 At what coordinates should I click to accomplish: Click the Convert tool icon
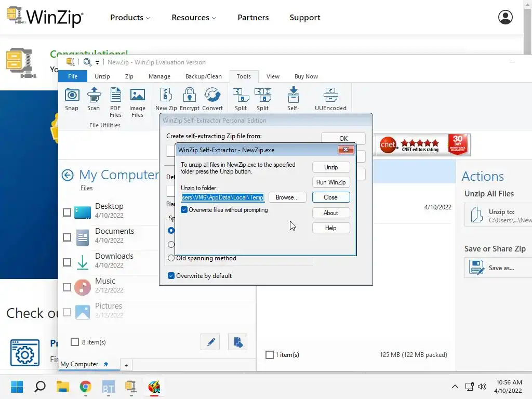(212, 95)
